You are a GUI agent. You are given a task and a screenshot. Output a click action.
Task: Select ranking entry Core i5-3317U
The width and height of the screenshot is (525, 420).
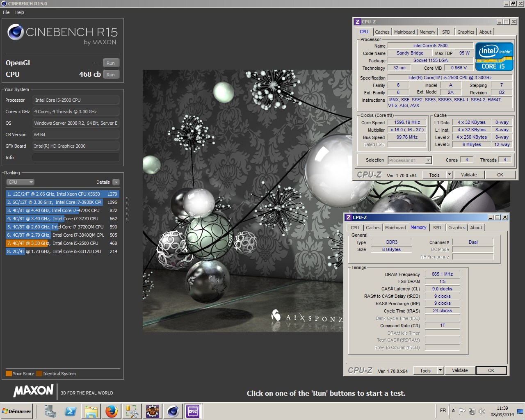click(x=62, y=251)
